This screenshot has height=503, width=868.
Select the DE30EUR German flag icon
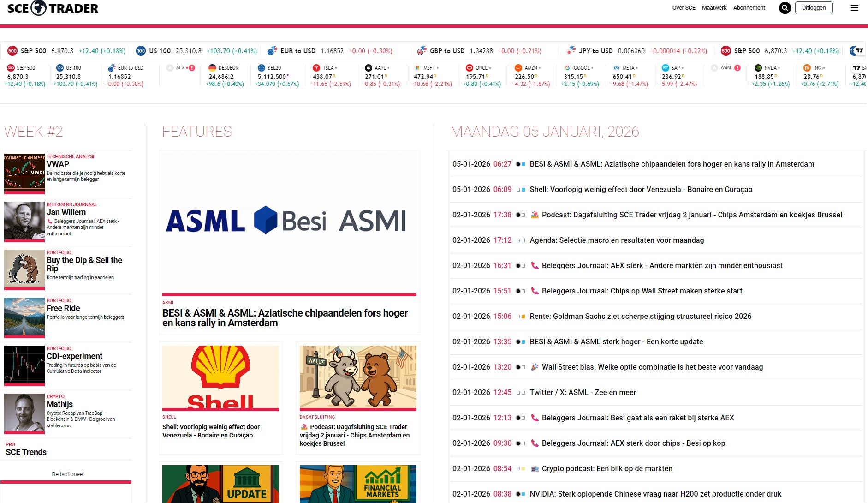click(x=212, y=68)
